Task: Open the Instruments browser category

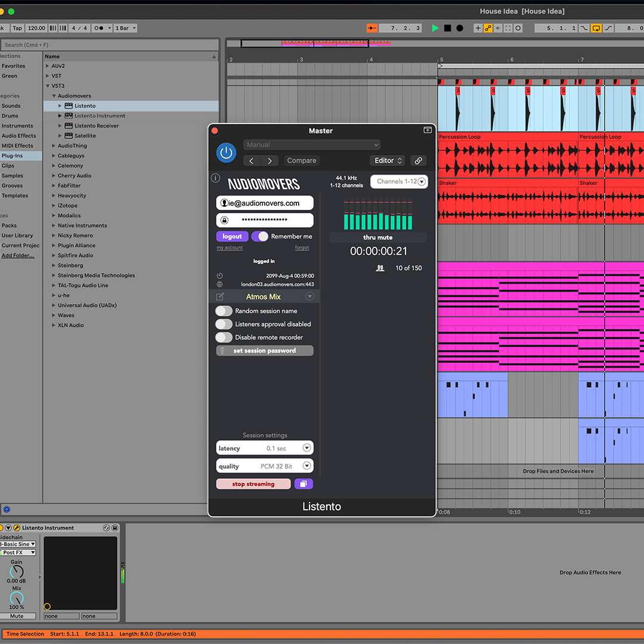Action: [x=17, y=126]
